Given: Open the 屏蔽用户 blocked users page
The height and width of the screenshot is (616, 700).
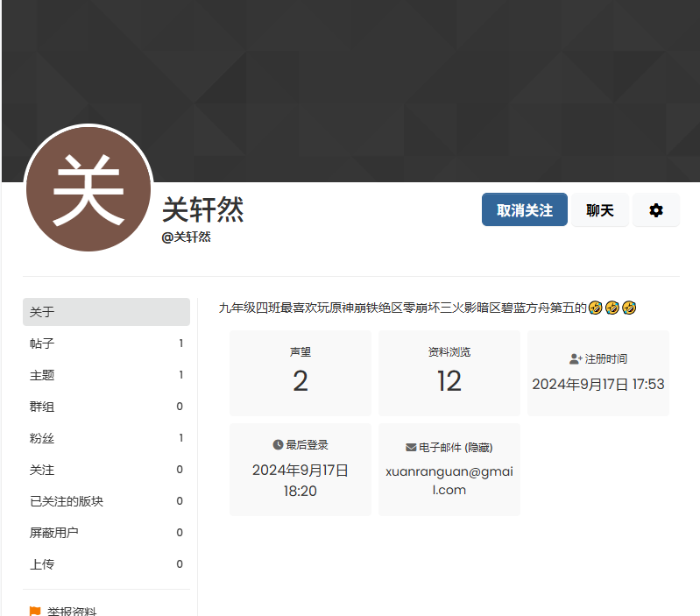Looking at the screenshot, I should click(106, 533).
